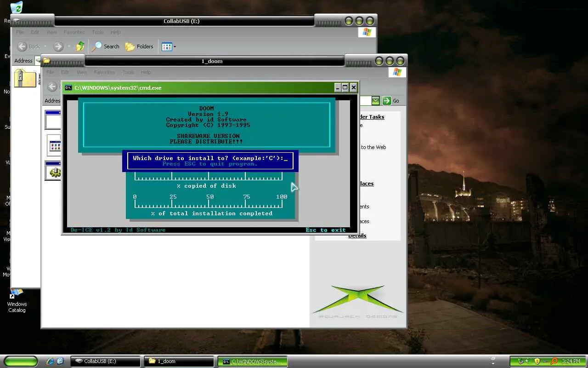Go up one folder level in CollabUSB
The height and width of the screenshot is (368, 588).
[x=80, y=46]
